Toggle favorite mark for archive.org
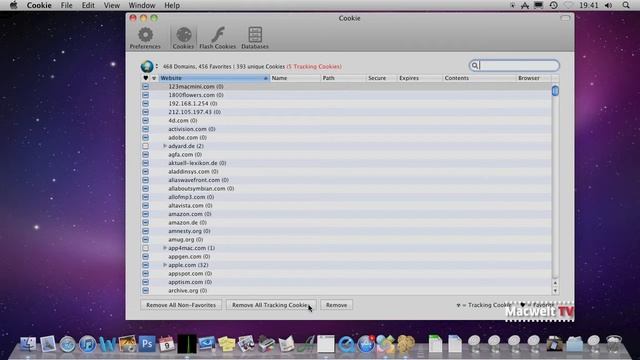 pos(145,291)
